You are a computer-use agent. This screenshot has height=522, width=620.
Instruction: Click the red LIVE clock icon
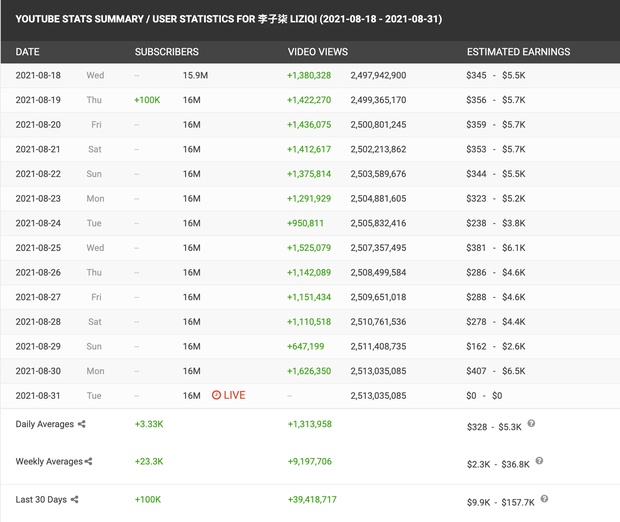coord(216,395)
